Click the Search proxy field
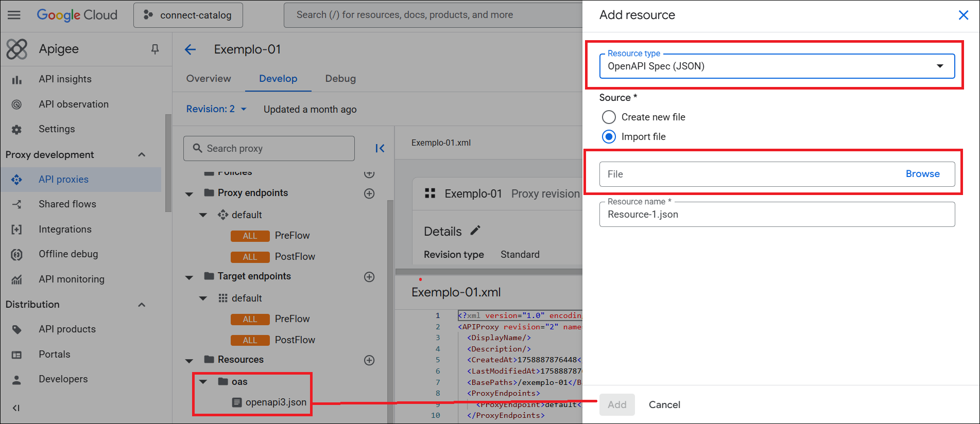 (269, 148)
